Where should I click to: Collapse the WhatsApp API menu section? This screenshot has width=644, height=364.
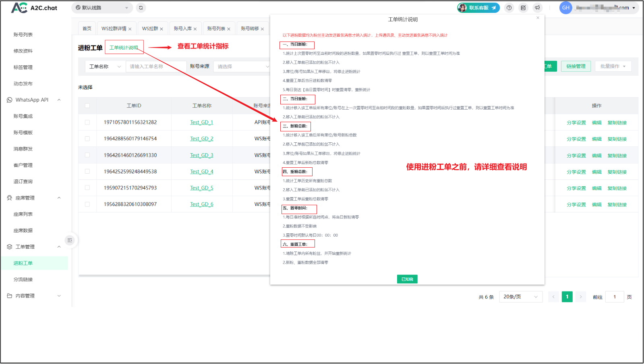[59, 100]
